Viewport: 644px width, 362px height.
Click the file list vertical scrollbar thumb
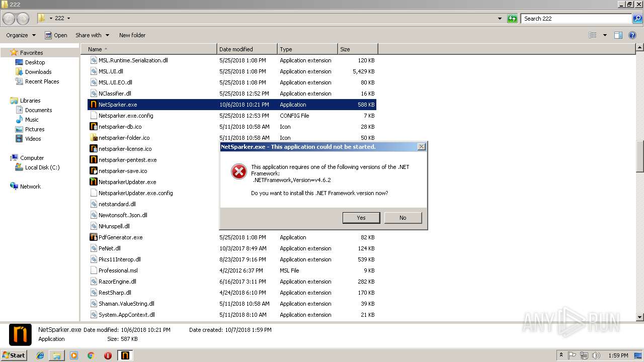point(640,155)
